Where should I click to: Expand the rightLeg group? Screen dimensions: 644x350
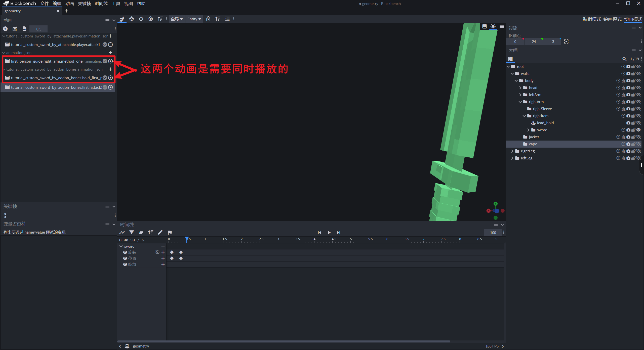point(512,151)
